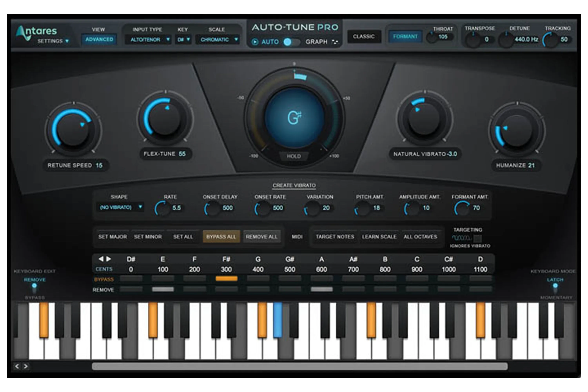Click the keyboard horizontal scrollbar
The width and height of the screenshot is (588, 392).
click(299, 367)
